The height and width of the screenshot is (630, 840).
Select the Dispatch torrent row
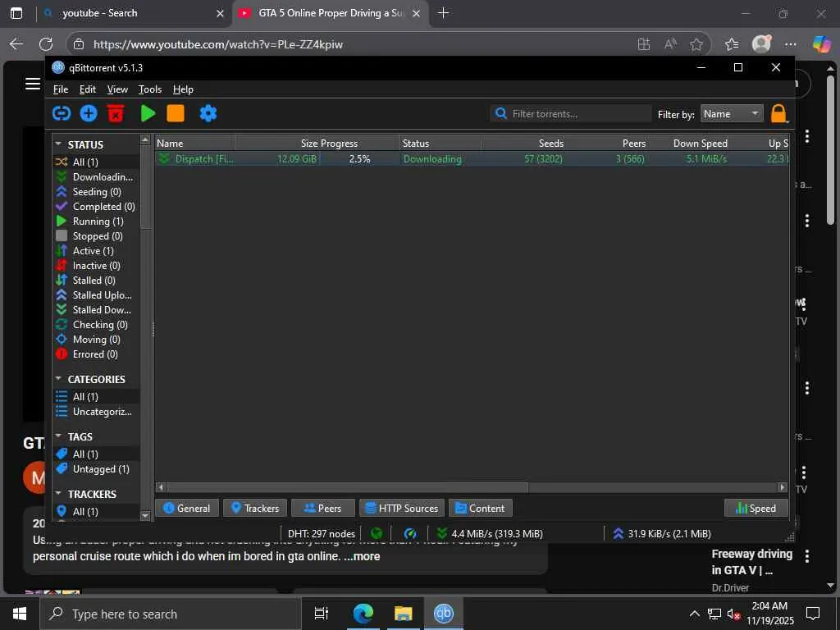[x=472, y=158]
